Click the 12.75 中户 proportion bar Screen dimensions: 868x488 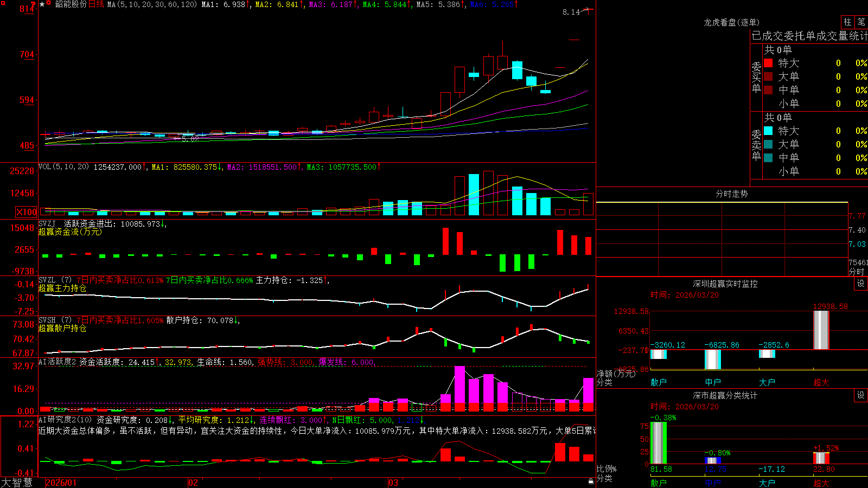pos(713,461)
